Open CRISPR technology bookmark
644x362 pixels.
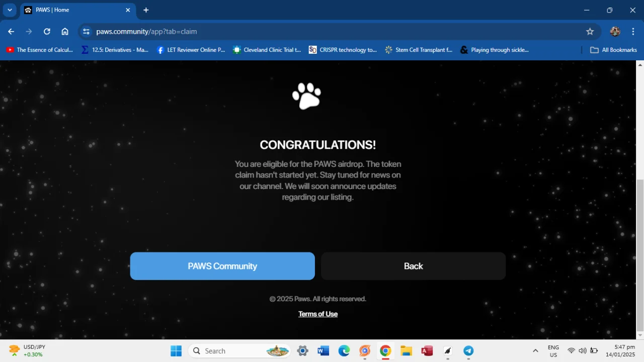tap(343, 50)
